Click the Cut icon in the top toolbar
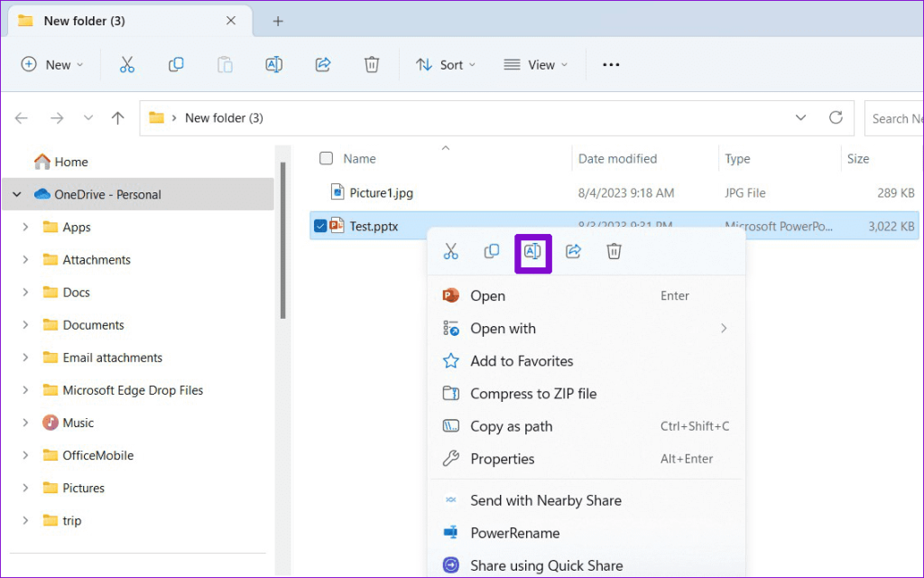 click(126, 64)
